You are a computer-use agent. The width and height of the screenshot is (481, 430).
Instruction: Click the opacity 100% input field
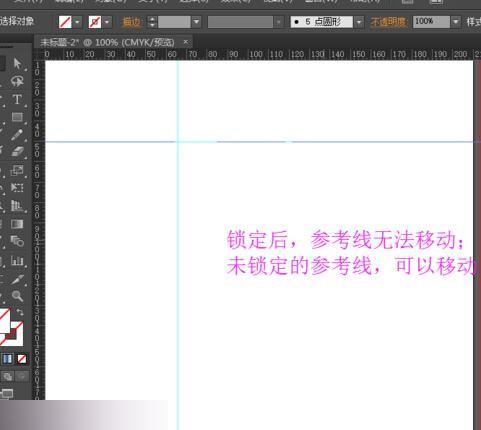(431, 22)
